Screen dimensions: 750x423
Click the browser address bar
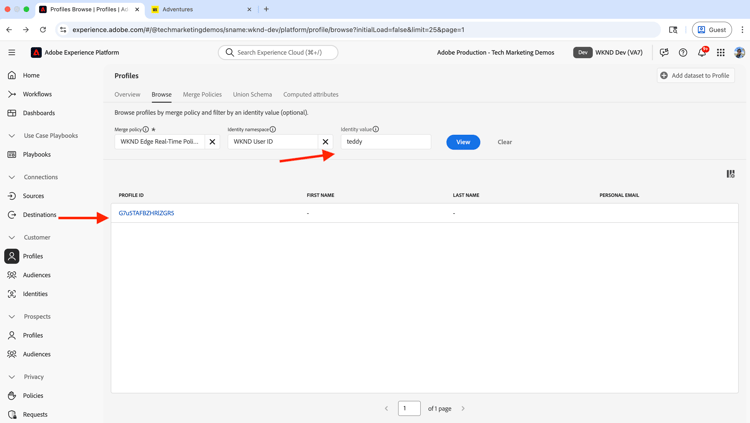point(359,30)
